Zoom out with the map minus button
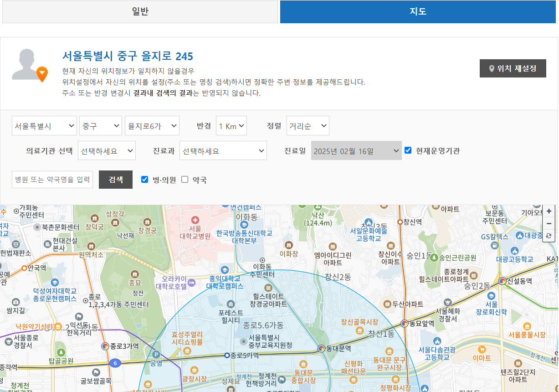 (549, 224)
